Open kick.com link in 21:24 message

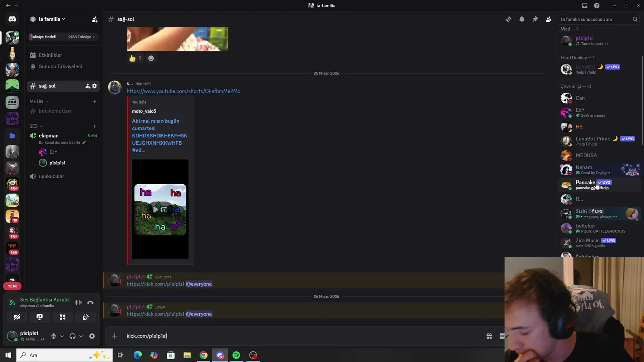pyautogui.click(x=155, y=314)
